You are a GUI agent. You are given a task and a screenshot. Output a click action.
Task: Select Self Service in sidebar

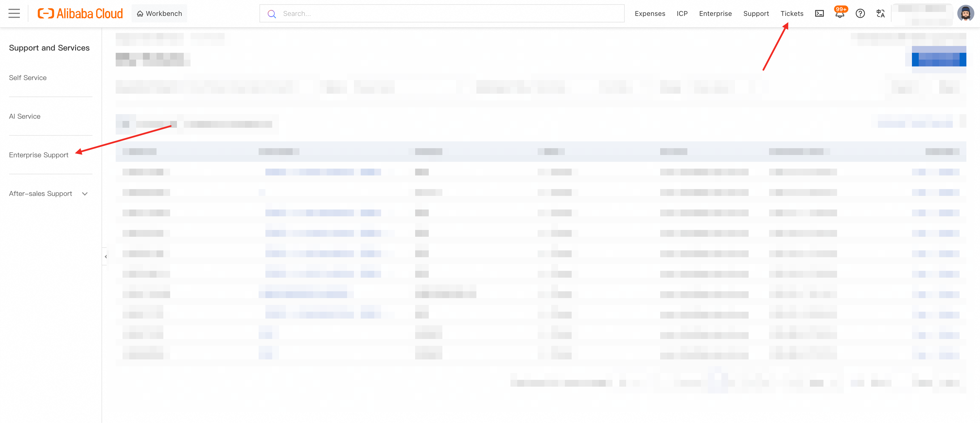click(28, 78)
